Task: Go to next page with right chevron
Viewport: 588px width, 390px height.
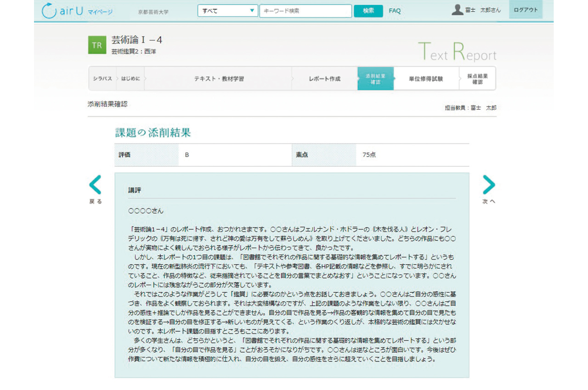Action: (489, 185)
